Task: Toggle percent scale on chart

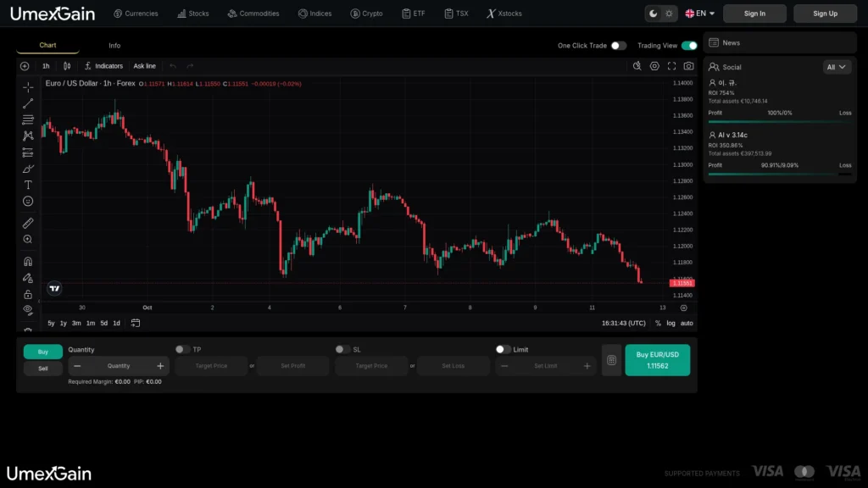Action: [658, 323]
